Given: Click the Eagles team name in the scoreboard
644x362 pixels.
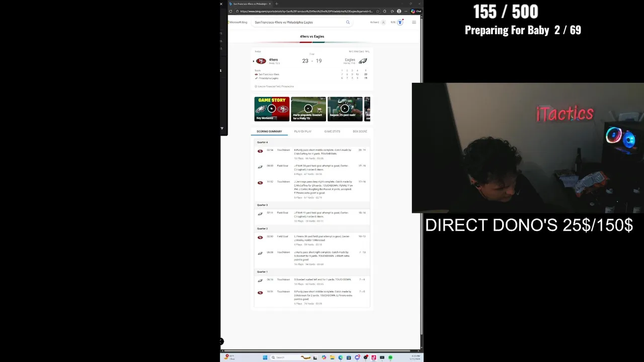Looking at the screenshot, I should tap(350, 59).
